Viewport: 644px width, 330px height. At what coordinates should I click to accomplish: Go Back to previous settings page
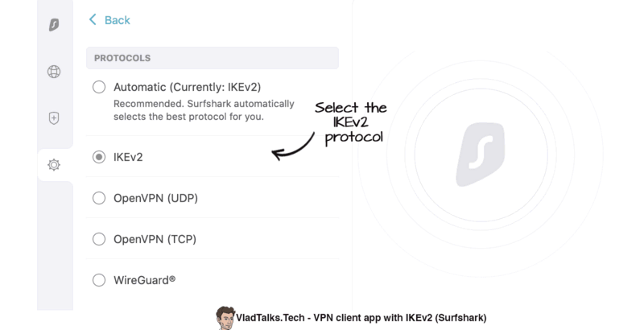[x=109, y=19]
